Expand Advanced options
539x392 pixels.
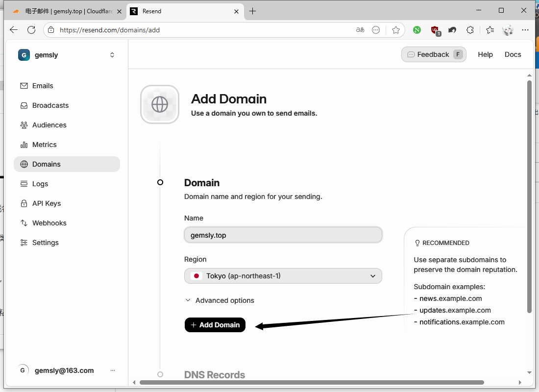pos(220,300)
